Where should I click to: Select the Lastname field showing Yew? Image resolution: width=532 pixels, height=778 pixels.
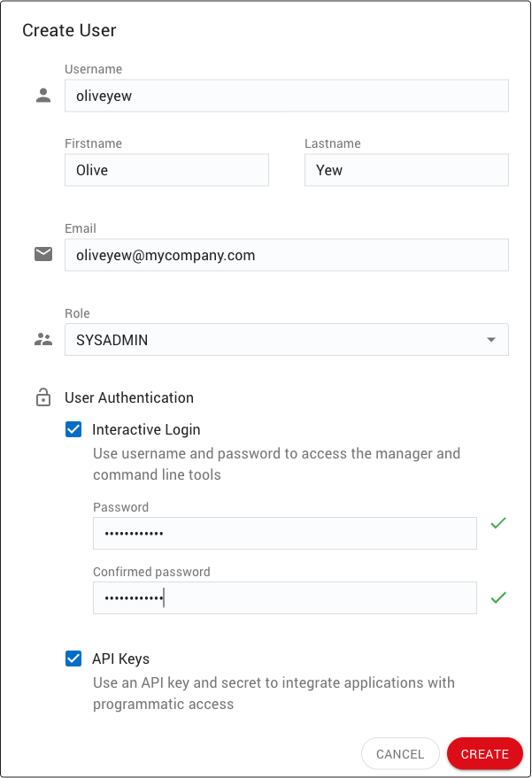click(x=406, y=170)
